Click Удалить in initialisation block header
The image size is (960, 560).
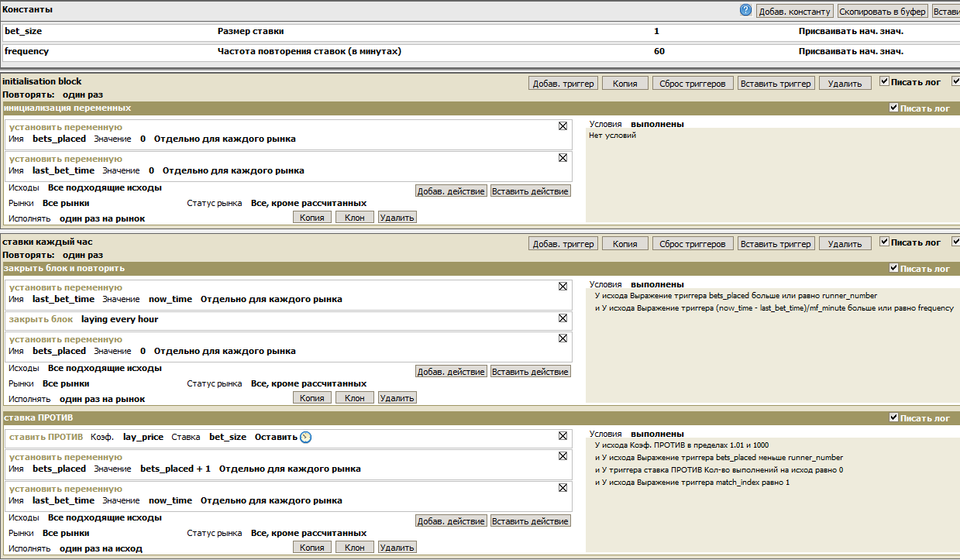[845, 83]
